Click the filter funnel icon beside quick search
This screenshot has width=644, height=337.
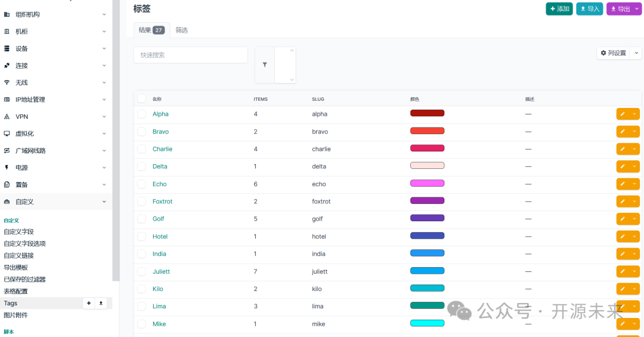[265, 65]
